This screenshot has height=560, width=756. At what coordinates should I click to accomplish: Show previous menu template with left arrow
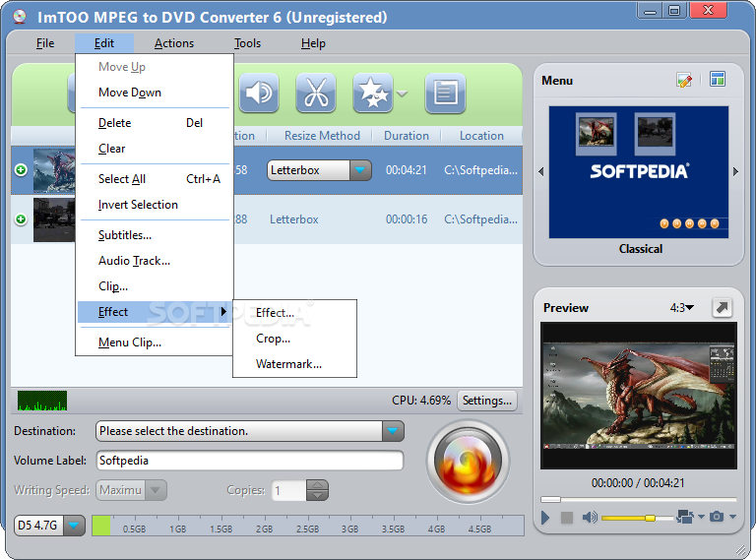point(541,171)
